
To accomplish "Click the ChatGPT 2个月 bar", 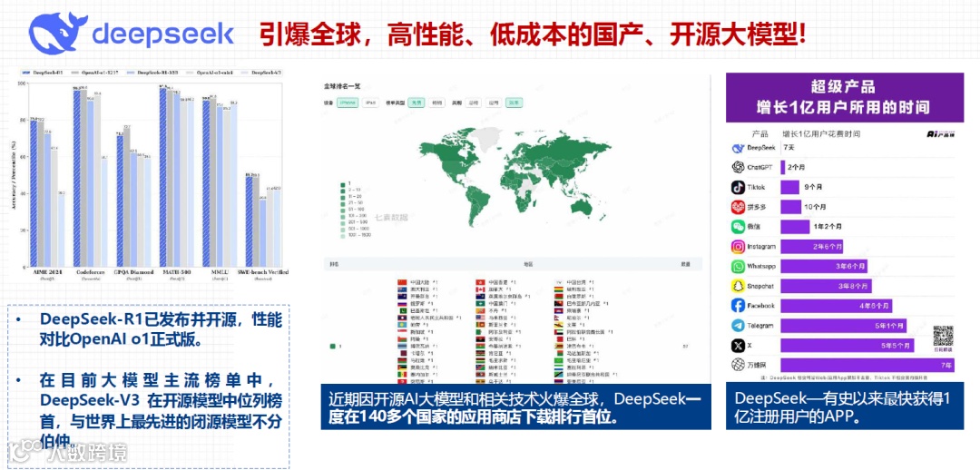I will pos(782,168).
